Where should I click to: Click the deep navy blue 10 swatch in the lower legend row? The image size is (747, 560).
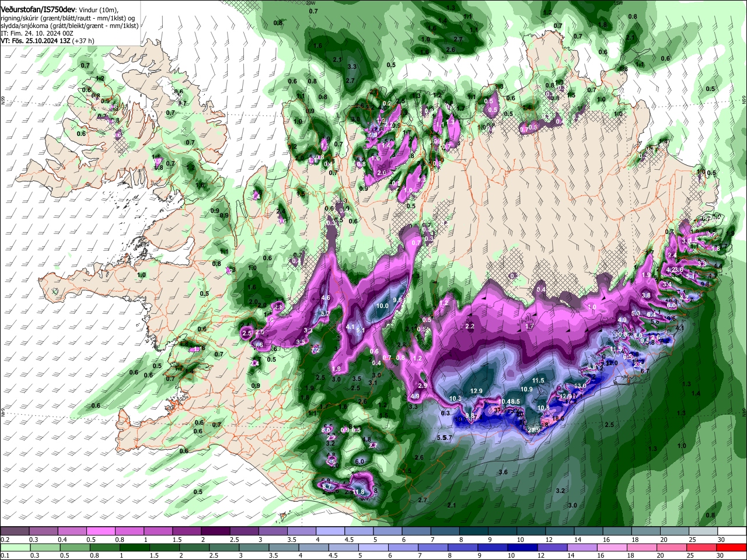(x=522, y=548)
